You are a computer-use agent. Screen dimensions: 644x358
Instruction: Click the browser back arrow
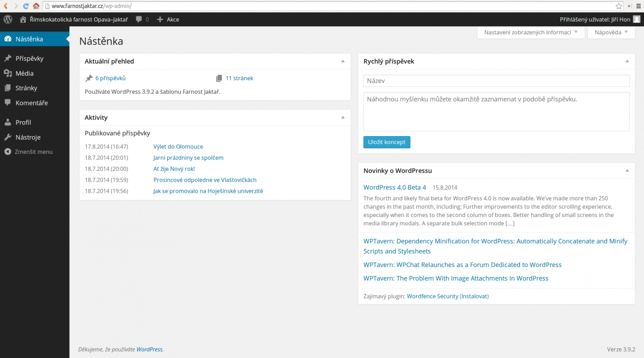point(6,6)
